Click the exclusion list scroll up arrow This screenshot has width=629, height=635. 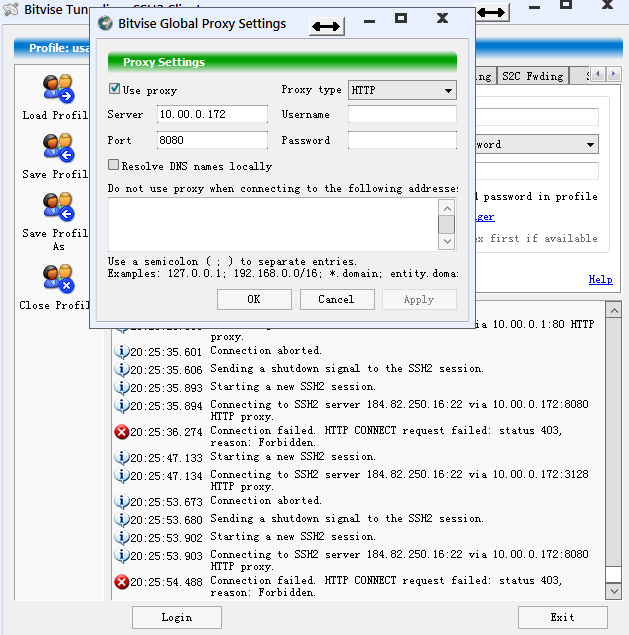(x=447, y=208)
